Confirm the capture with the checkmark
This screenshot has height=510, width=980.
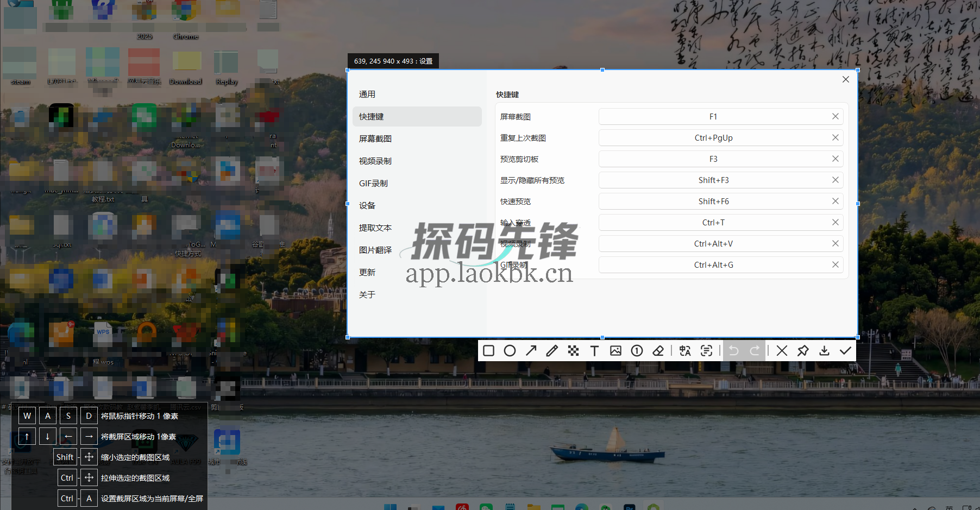(845, 350)
